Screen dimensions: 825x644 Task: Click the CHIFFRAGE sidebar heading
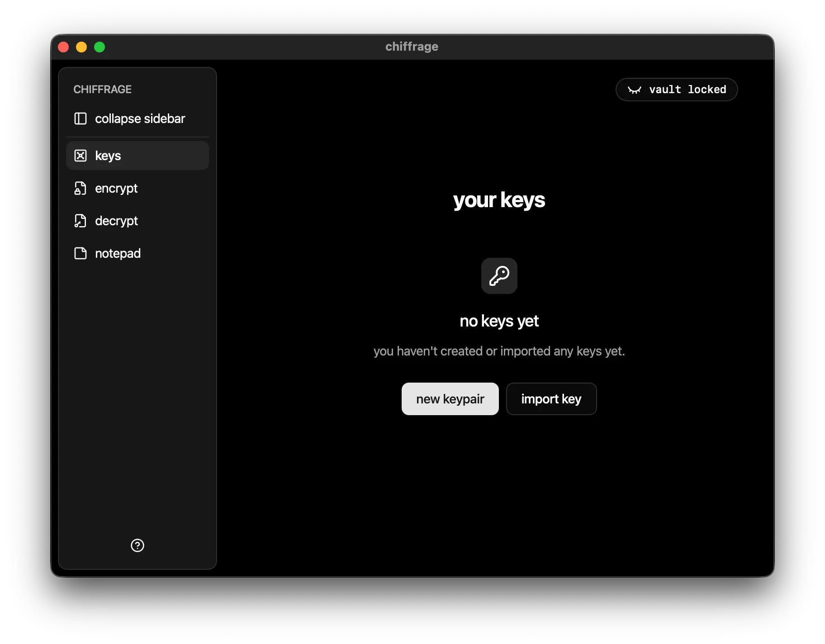[103, 90]
